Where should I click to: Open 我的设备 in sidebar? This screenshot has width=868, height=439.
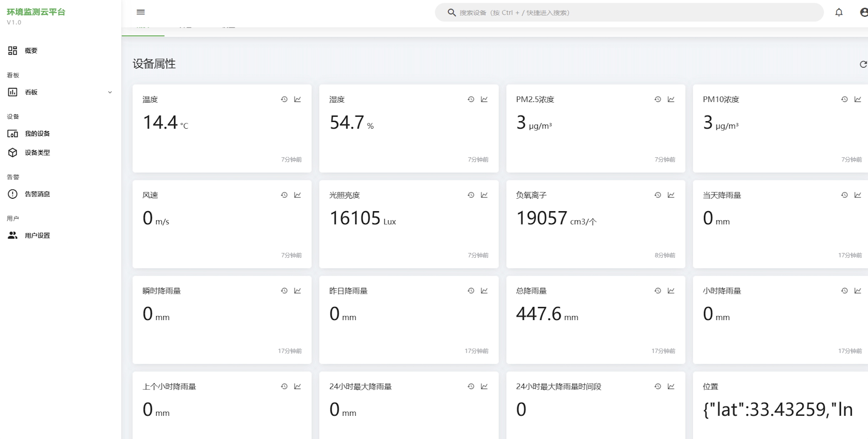(x=60, y=134)
